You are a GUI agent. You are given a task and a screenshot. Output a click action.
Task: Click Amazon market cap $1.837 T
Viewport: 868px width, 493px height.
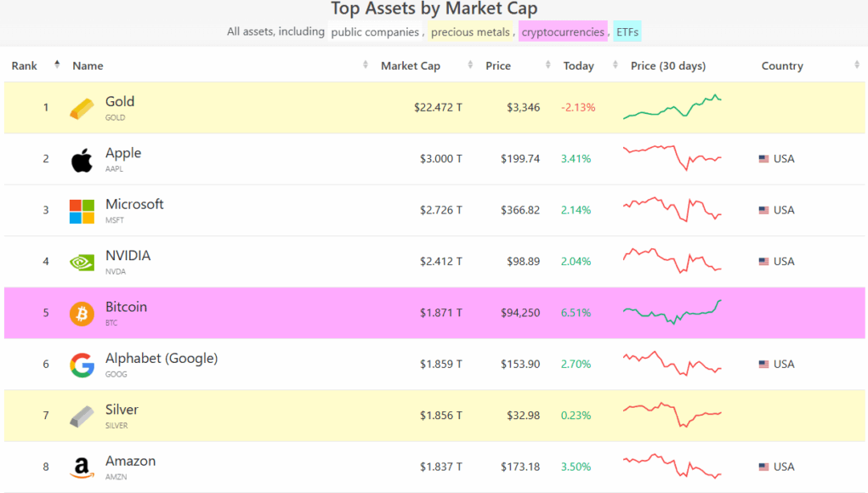[440, 467]
